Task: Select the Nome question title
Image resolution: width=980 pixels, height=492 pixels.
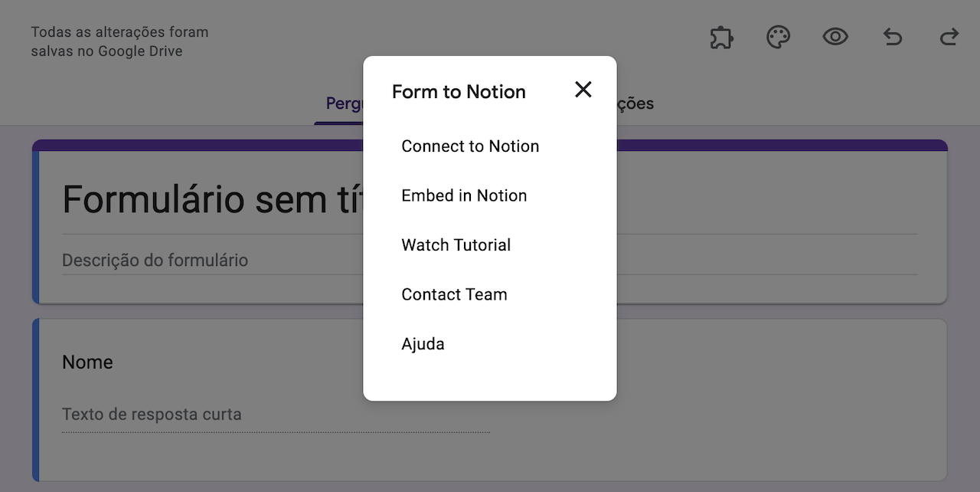Action: tap(87, 362)
